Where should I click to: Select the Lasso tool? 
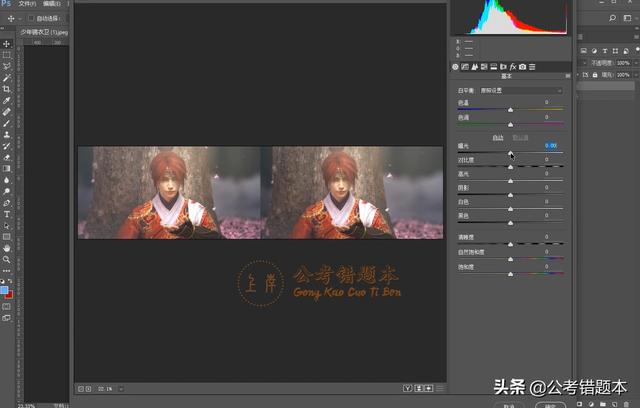(7, 66)
